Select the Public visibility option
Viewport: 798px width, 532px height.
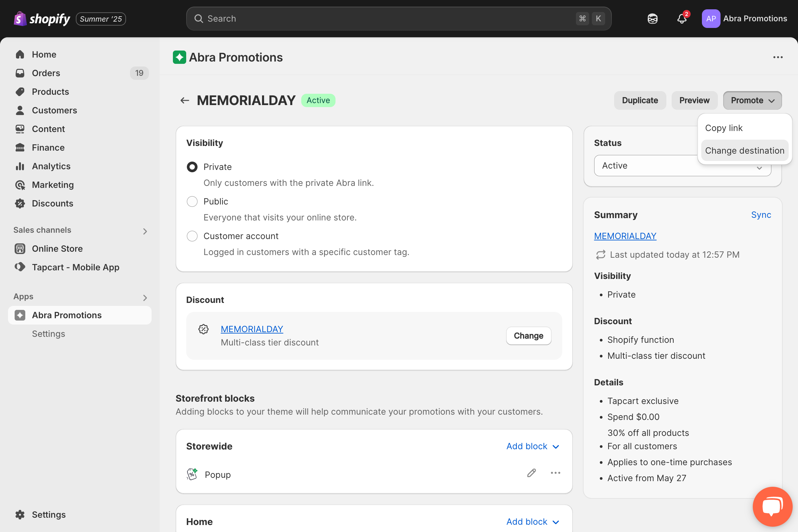coord(192,201)
